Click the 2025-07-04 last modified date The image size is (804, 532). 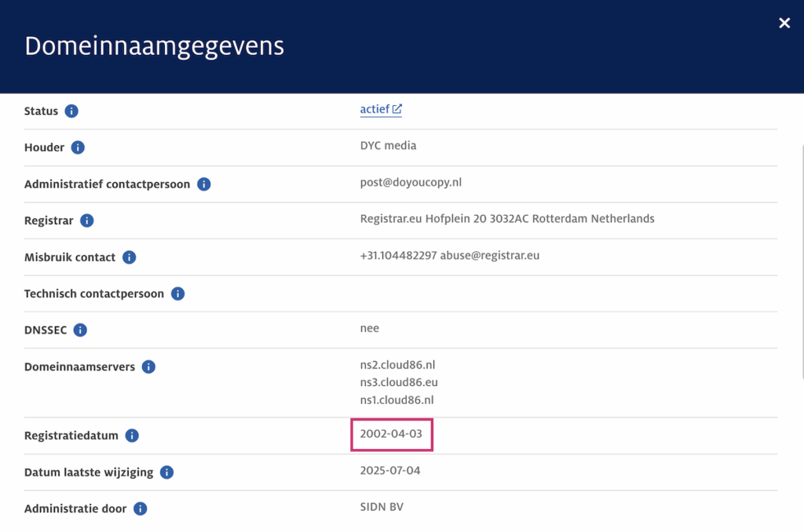point(390,471)
